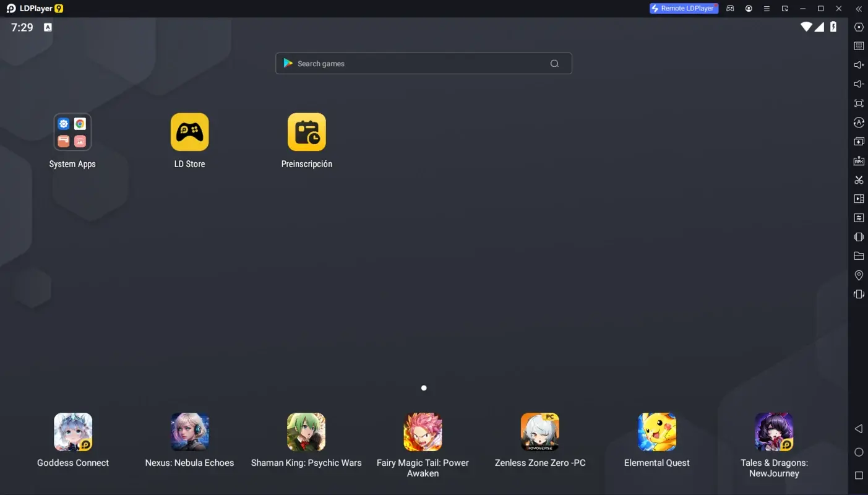Open the shared folder tool
868x495 pixels.
pos(859,255)
